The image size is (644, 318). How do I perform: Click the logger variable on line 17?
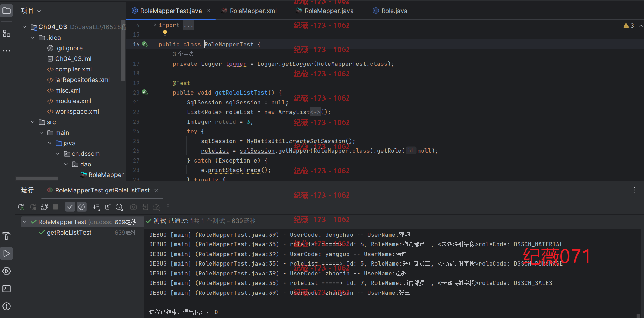236,64
